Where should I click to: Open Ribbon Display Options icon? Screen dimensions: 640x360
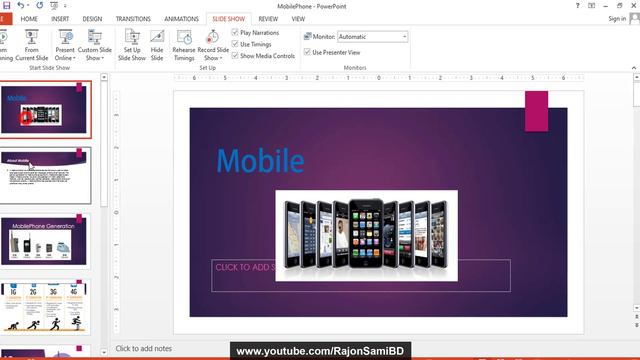(x=591, y=6)
